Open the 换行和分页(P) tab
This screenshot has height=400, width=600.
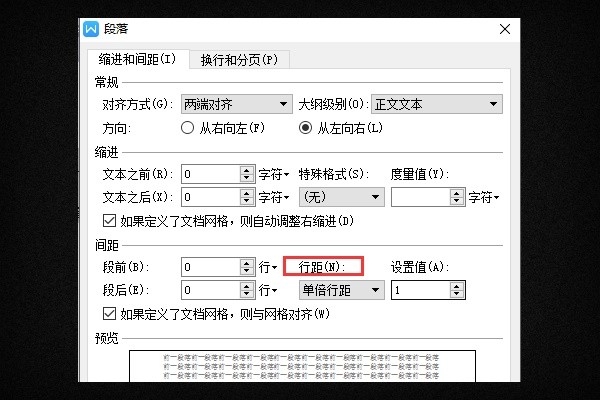click(x=239, y=60)
